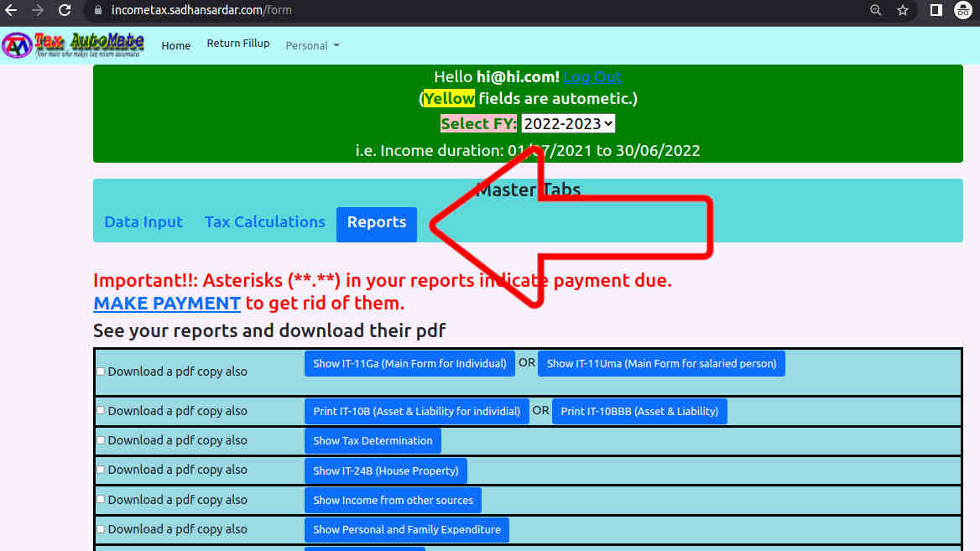Toggle the browser side panel icon
This screenshot has width=980, height=551.
(x=936, y=11)
